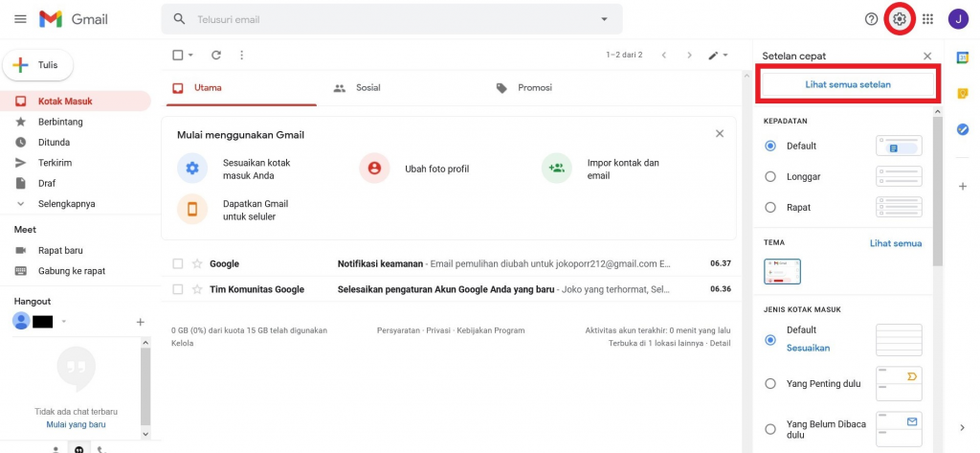This screenshot has height=453, width=980.
Task: Select Yang Penting dulu radio button
Action: pos(770,383)
